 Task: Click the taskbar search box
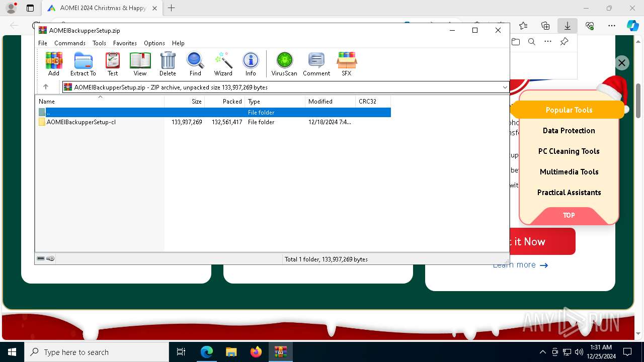(97, 352)
